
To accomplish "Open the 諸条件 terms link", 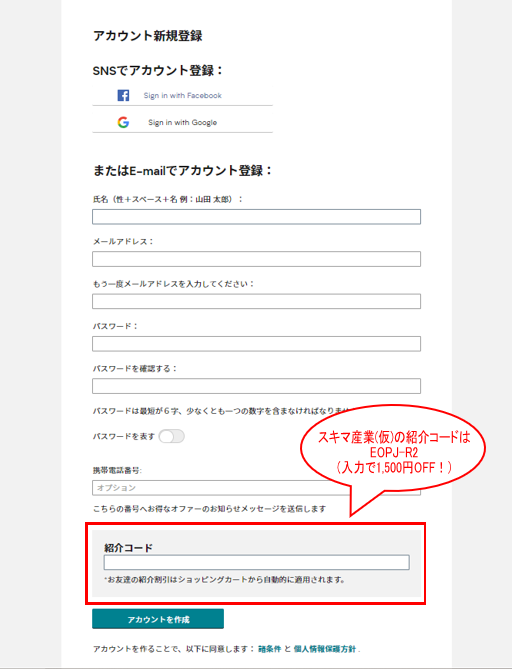I will (x=270, y=649).
